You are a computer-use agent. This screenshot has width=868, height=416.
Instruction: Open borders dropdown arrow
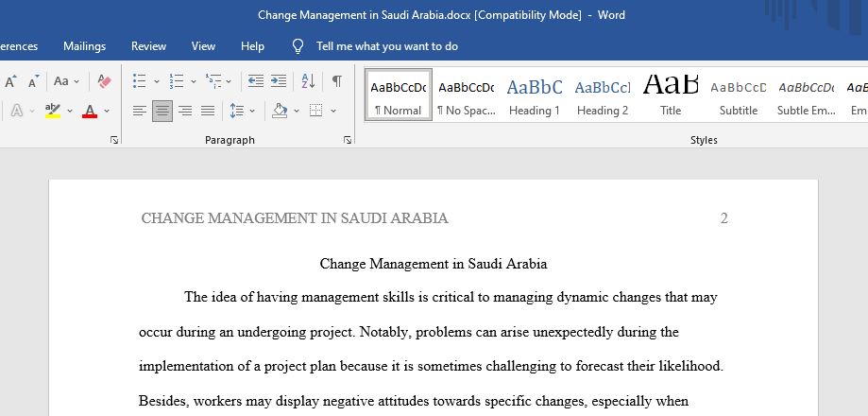coord(333,111)
